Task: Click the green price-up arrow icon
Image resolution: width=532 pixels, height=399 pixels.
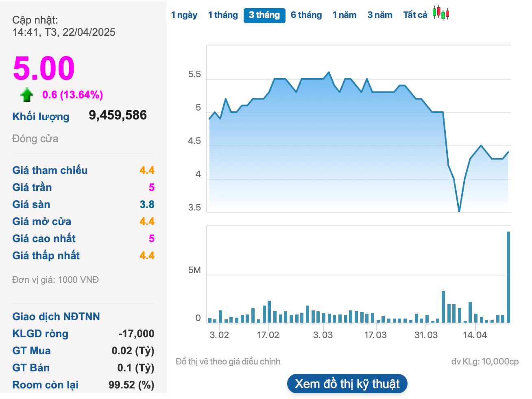Action: coord(27,95)
